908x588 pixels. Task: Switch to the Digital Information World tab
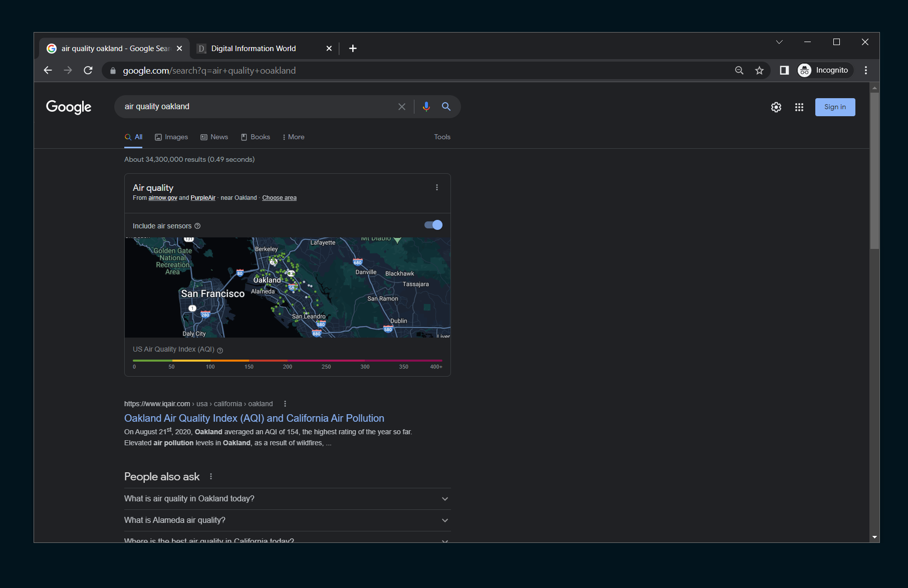(265, 49)
